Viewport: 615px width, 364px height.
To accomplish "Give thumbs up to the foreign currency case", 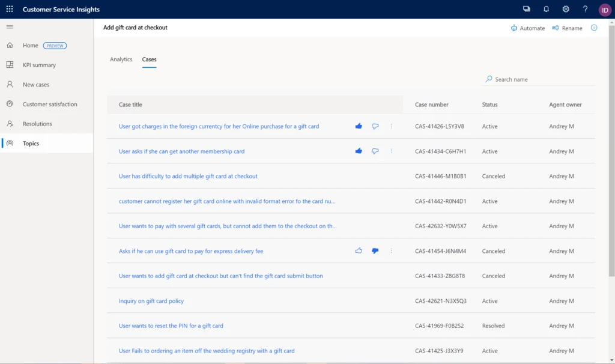I will (x=359, y=126).
